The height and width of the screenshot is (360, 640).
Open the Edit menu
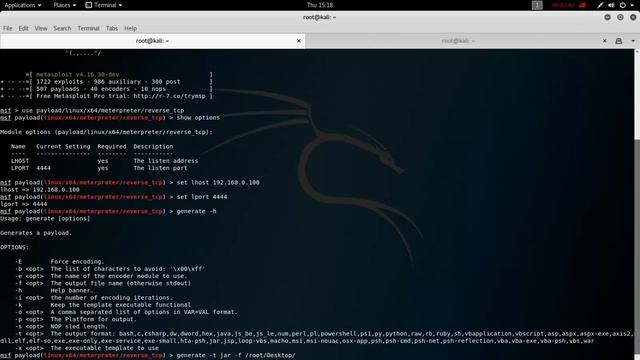pos(24,28)
